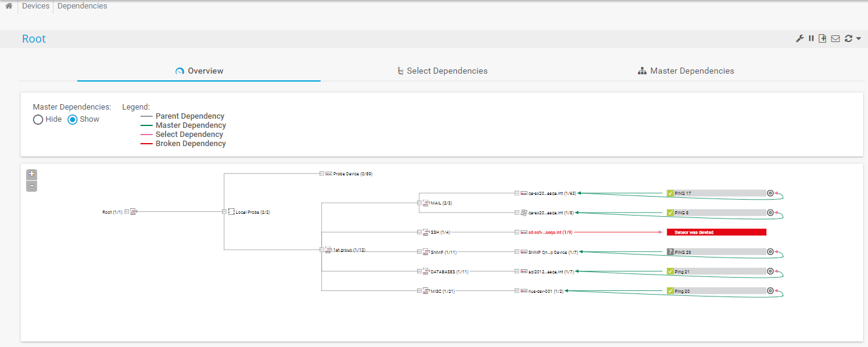Click the home icon in breadcrumb
Viewport: 868px width, 347px height.
9,6
